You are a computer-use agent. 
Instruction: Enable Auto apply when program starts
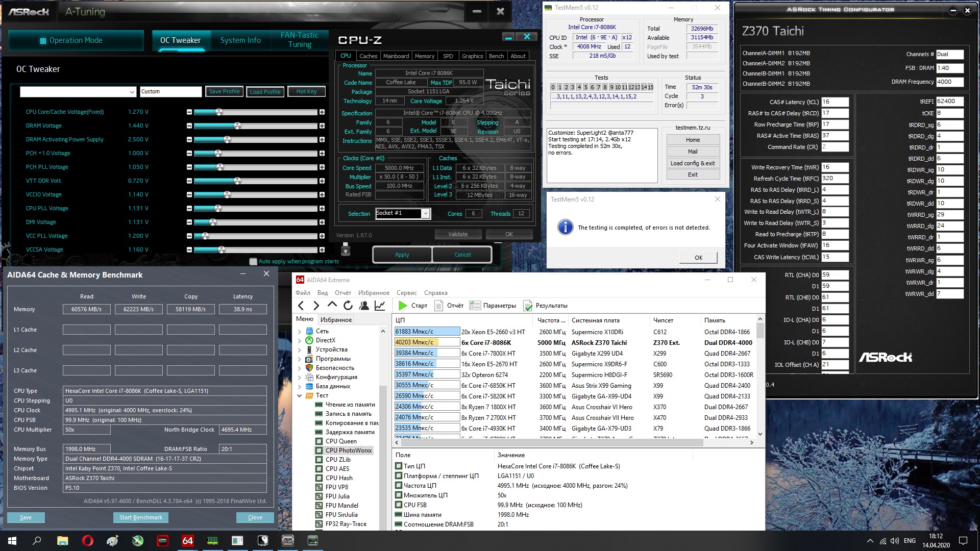click(253, 262)
